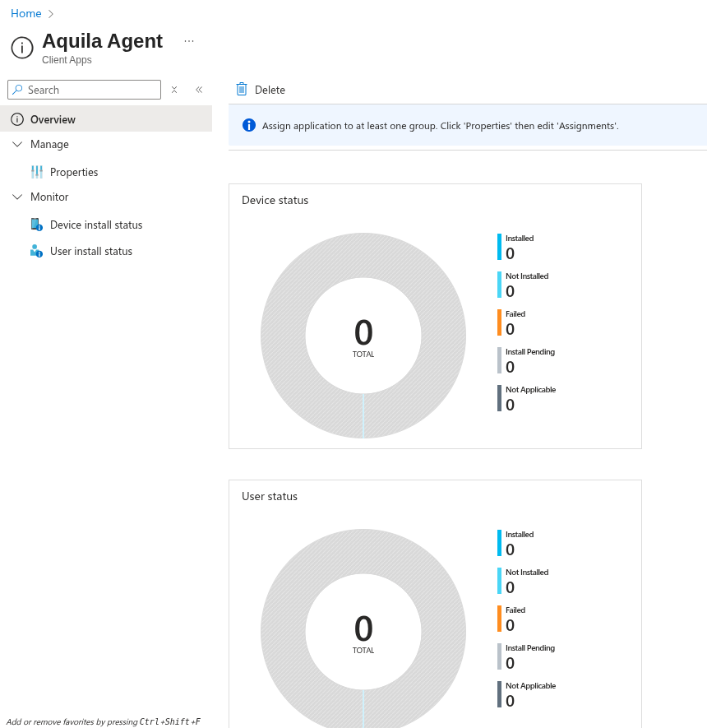707x728 pixels.
Task: Collapse the Monitor section
Action: coord(17,197)
